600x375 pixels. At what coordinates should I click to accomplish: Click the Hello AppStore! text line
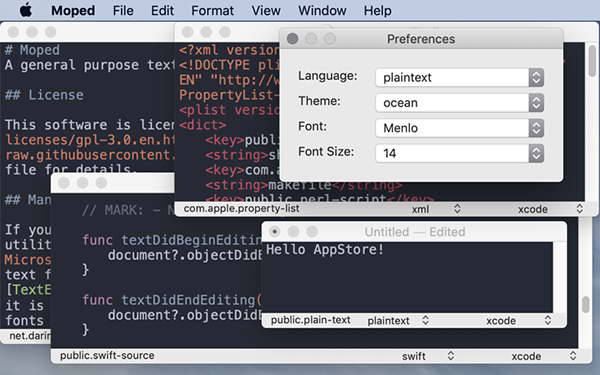[x=325, y=249]
